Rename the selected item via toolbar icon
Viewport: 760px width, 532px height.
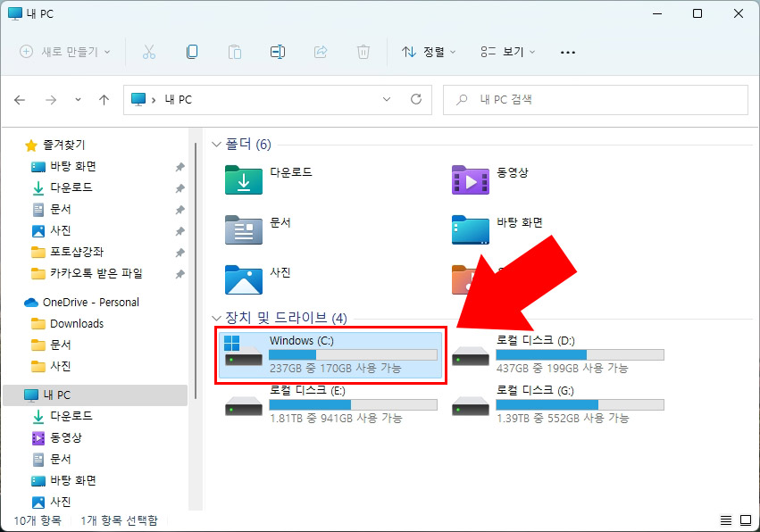277,52
